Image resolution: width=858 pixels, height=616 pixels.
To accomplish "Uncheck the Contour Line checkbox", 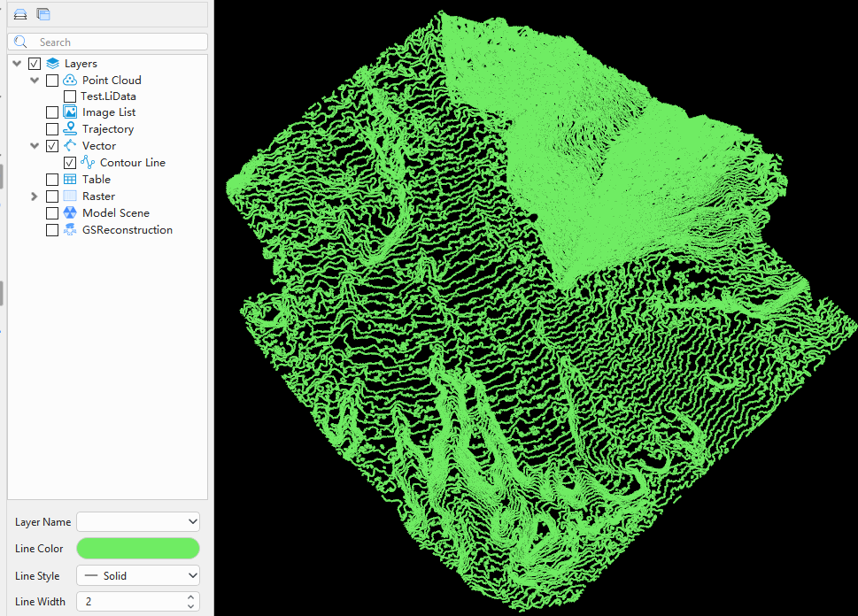I will point(70,163).
